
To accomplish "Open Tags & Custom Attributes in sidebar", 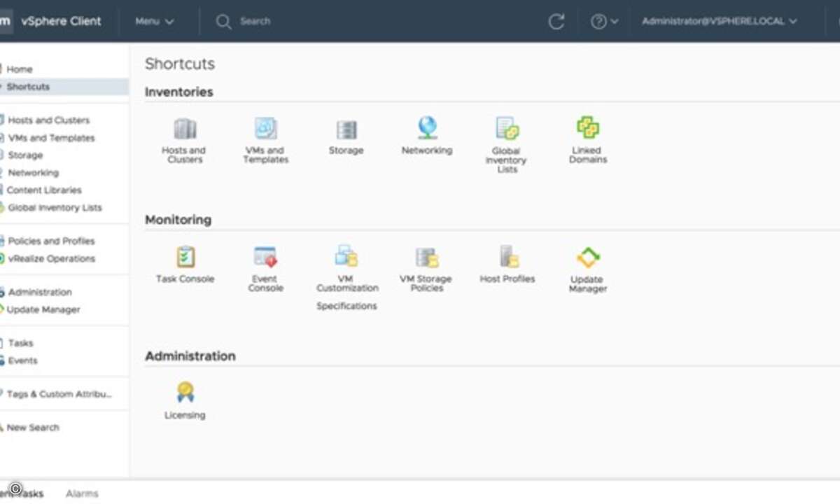I will [x=59, y=395].
